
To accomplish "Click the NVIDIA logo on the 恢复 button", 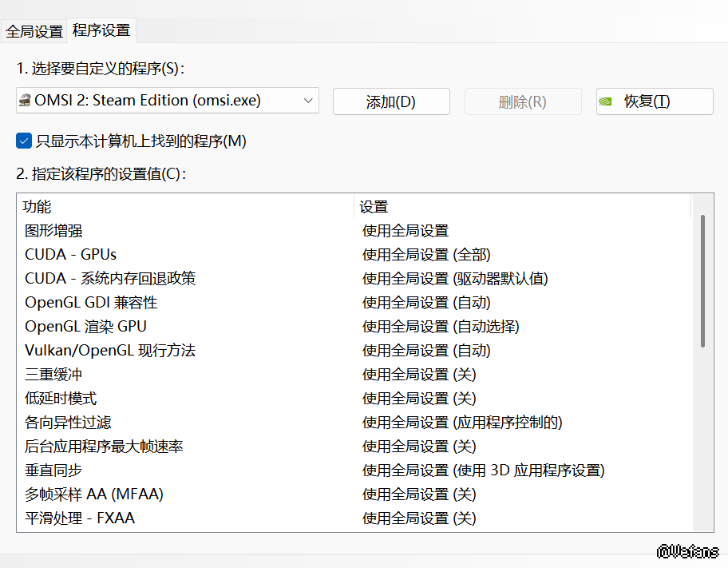I will point(607,101).
